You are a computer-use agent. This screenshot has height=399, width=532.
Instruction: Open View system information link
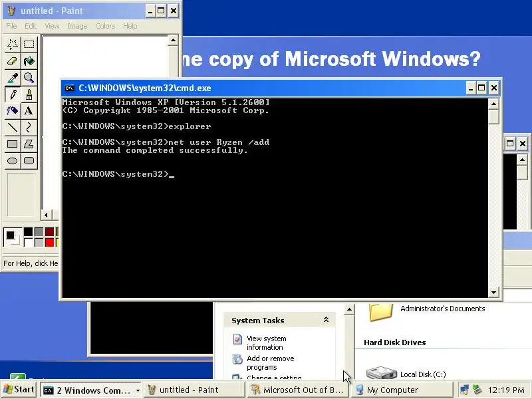click(x=267, y=342)
